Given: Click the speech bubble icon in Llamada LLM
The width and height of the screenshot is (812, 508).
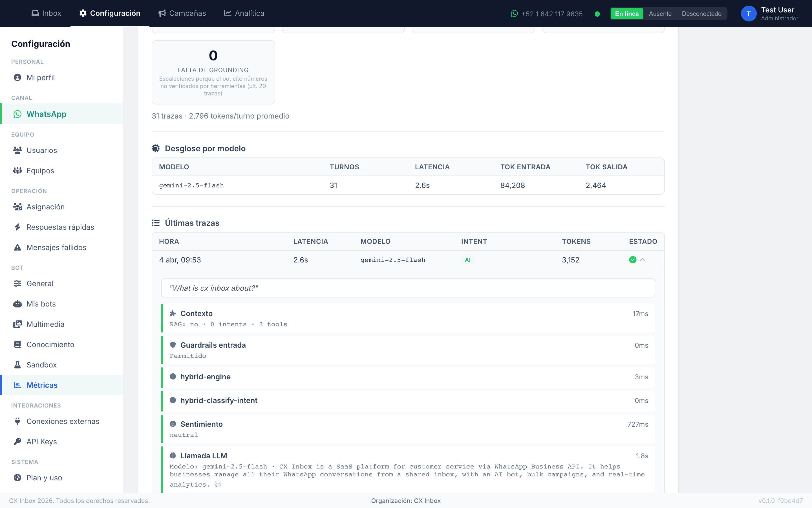Looking at the screenshot, I should pos(218,484).
